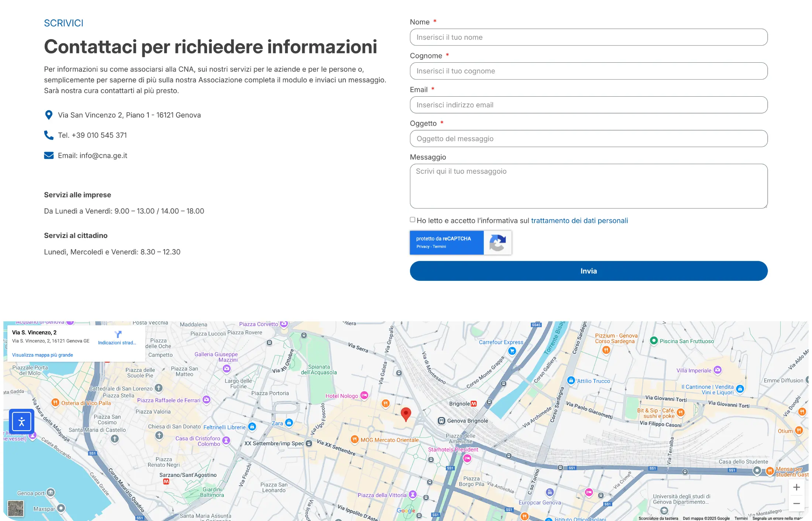
Task: Click the Cognome input field
Action: pyautogui.click(x=588, y=71)
